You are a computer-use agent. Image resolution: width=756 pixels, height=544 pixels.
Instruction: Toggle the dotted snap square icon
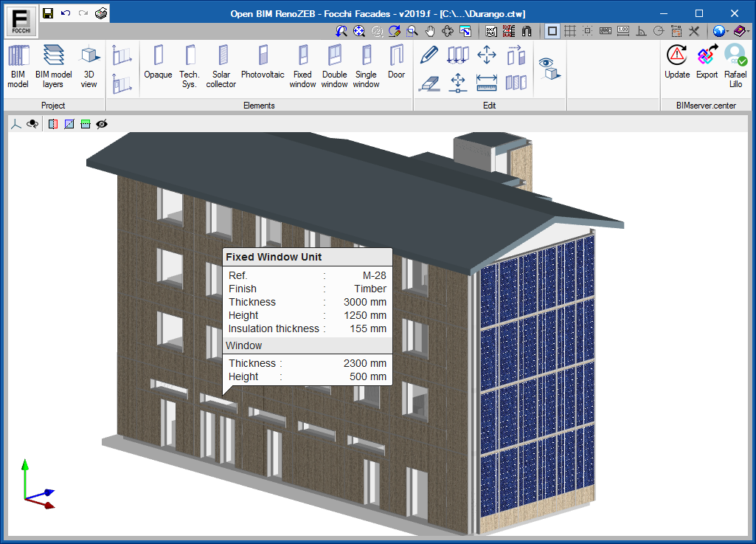coord(588,32)
